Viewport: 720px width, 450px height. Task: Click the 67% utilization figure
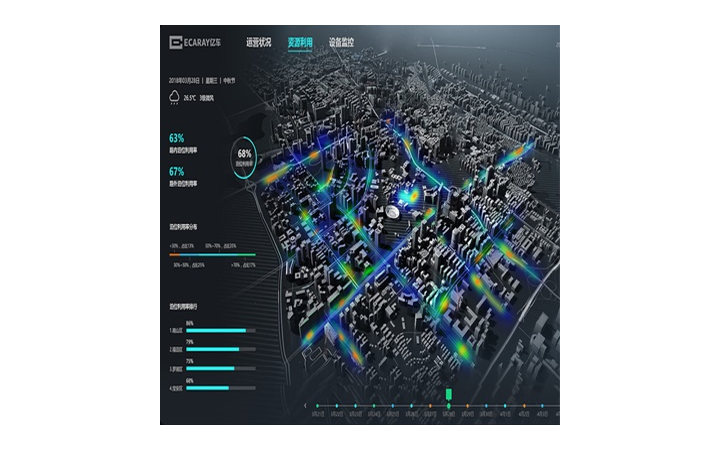[x=177, y=171]
